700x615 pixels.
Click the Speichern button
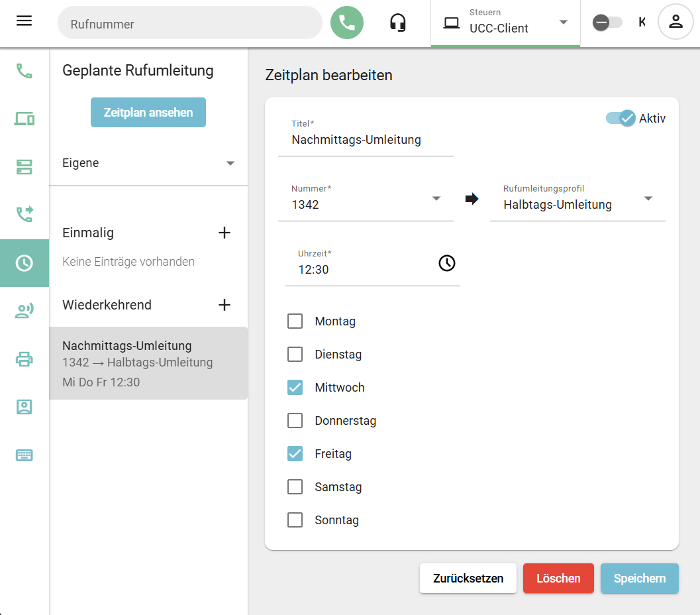(639, 579)
